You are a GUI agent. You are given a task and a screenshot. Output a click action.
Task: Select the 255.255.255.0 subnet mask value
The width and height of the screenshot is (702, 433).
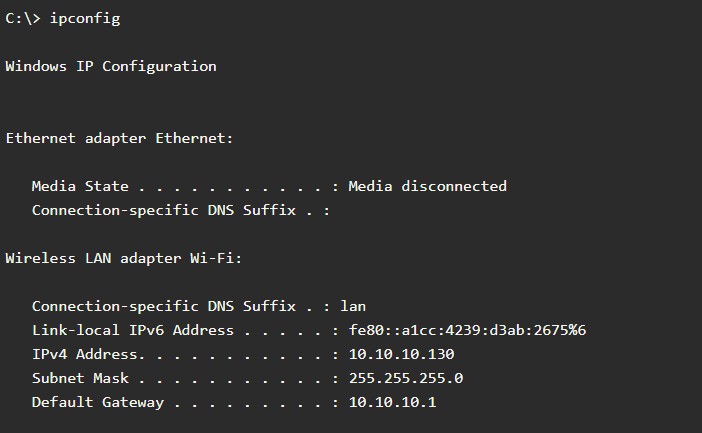(405, 378)
